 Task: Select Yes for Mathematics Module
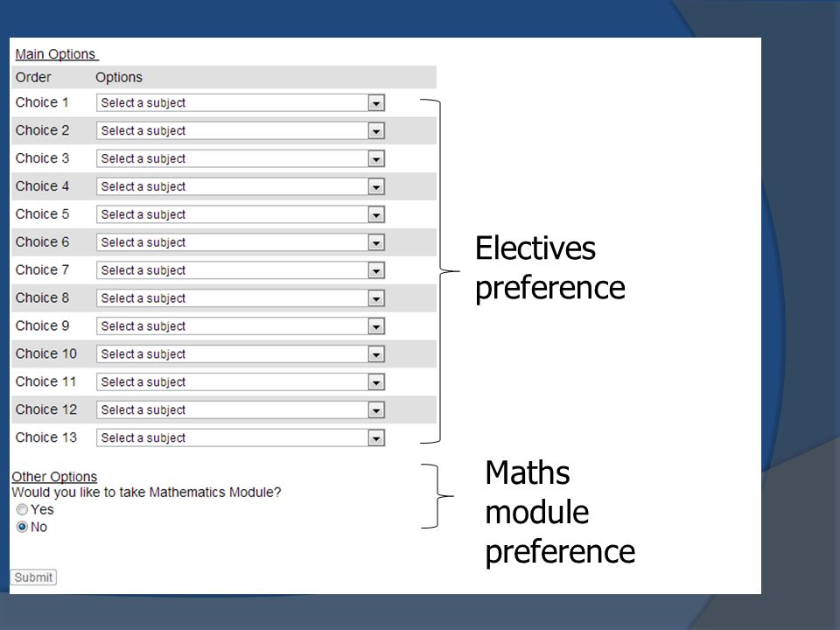pos(22,509)
